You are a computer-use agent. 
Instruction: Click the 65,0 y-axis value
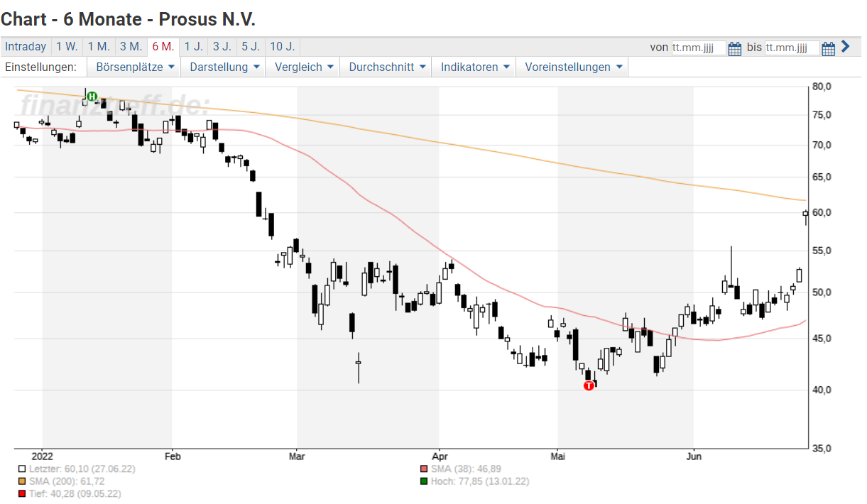coord(822,177)
